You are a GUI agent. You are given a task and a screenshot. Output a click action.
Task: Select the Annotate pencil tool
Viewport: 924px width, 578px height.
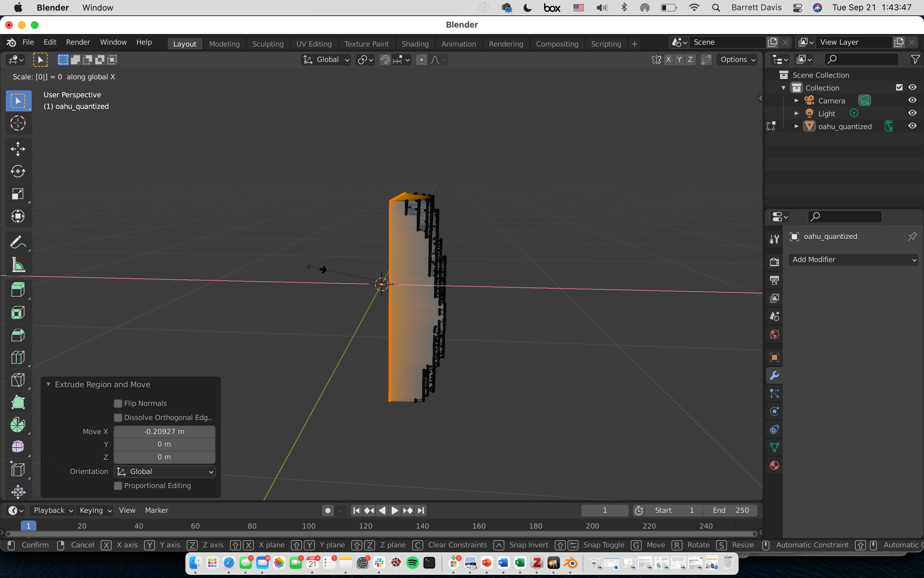pos(18,242)
